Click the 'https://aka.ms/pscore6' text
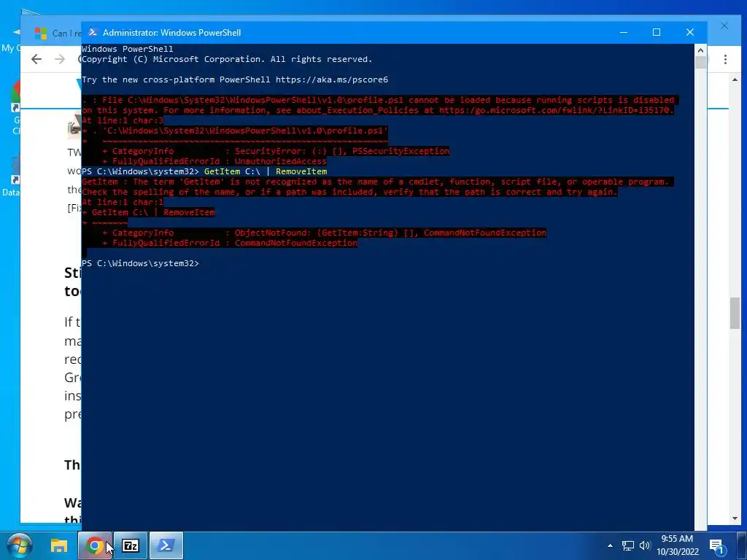 point(332,79)
